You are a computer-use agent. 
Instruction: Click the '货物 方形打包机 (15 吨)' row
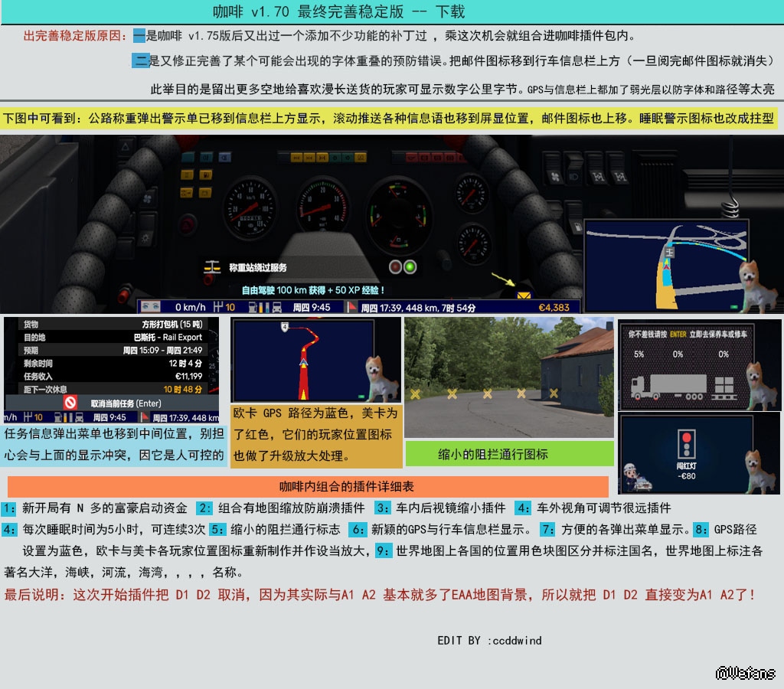pos(112,324)
